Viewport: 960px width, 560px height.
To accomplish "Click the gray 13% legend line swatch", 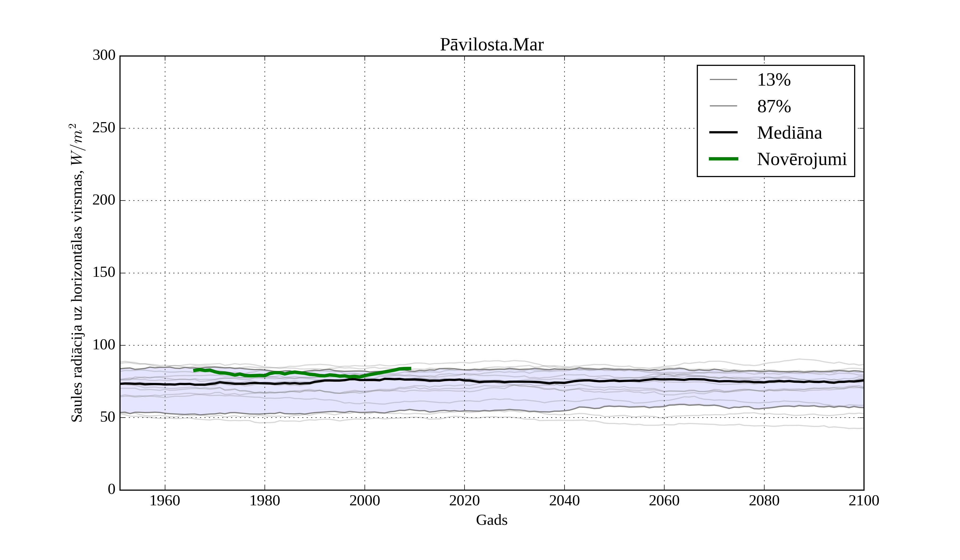I will [x=723, y=80].
